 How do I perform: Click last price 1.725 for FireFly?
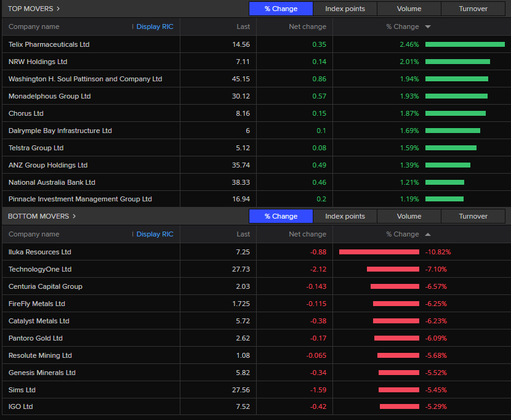241,304
